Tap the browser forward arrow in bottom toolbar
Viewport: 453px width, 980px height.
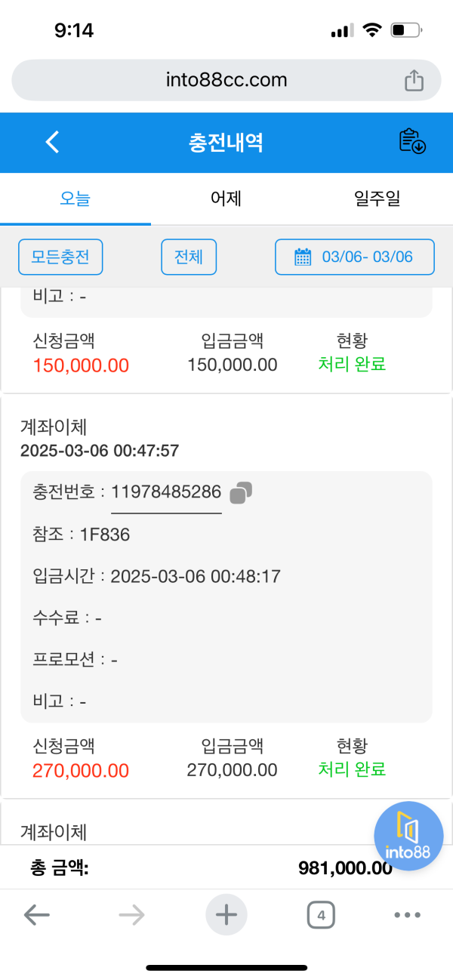point(131,916)
